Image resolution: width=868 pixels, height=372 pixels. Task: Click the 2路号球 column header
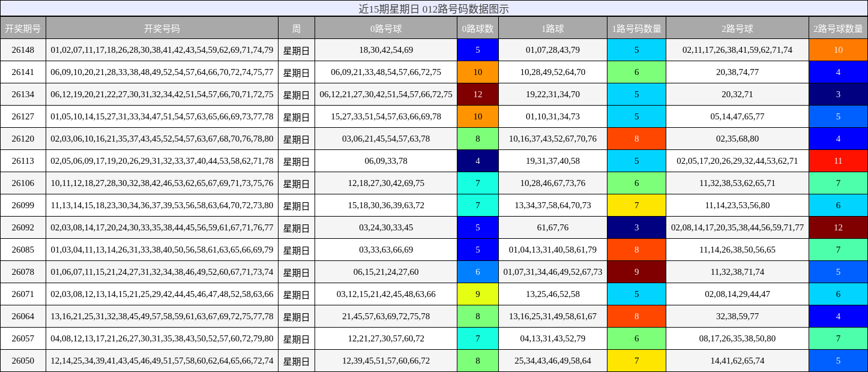[x=737, y=28]
